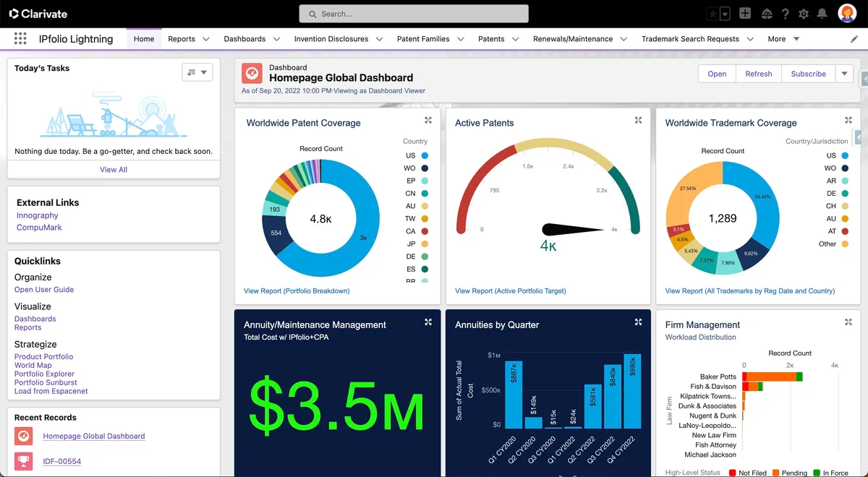Add this page to favorites with star icon
Image resolution: width=868 pixels, height=477 pixels.
pos(712,14)
